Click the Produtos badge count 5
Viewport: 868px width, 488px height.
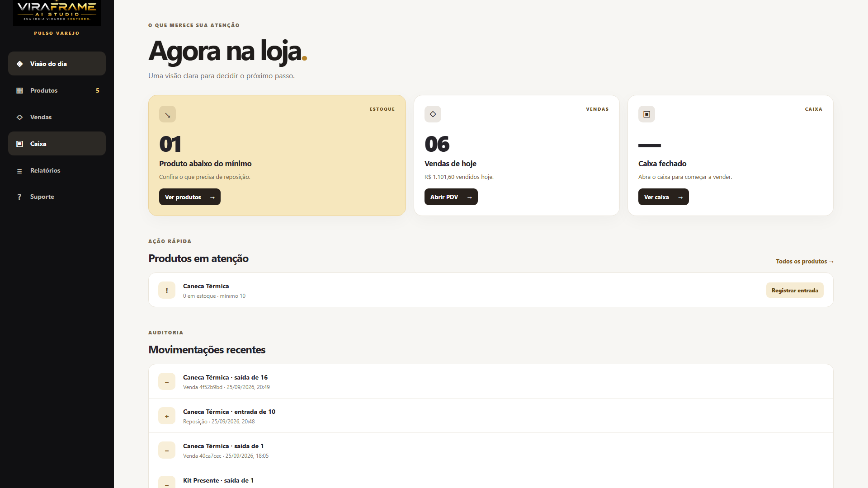coord(98,90)
